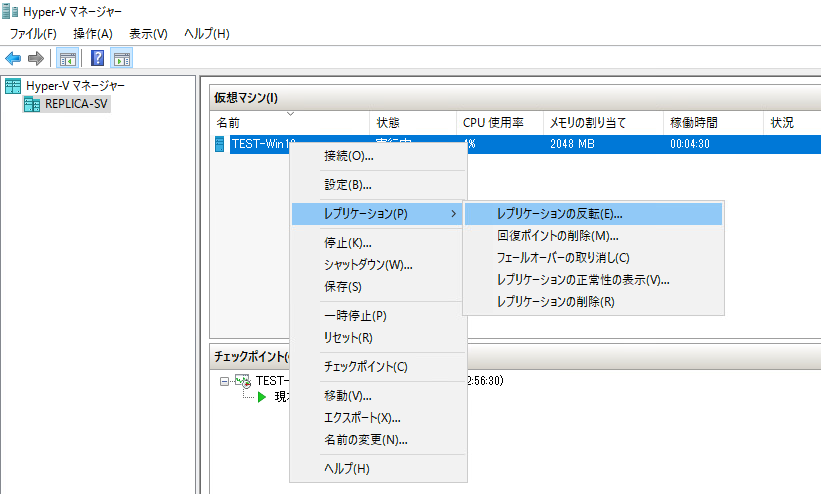This screenshot has height=494, width=821.
Task: Open the ヘルプ(H) menu bar item
Action: click(207, 34)
